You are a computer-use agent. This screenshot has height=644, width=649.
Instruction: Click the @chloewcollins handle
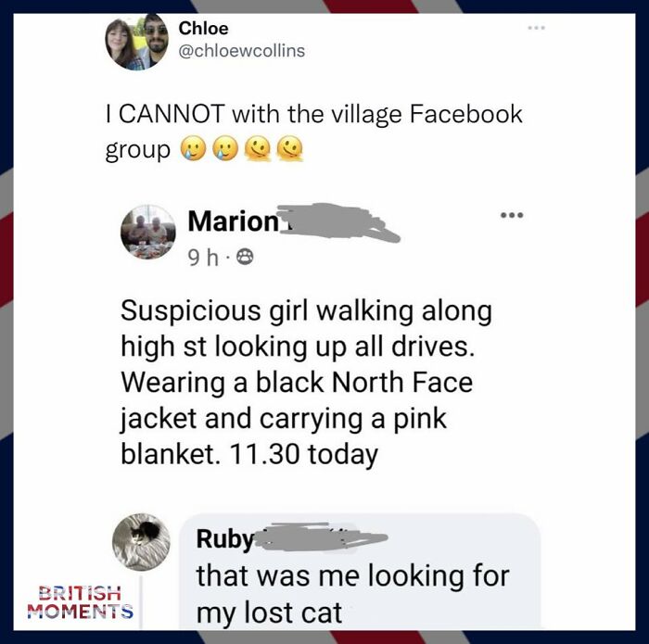242,51
